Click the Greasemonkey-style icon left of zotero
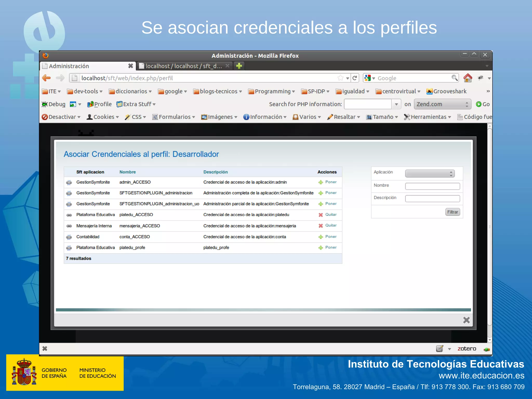The width and height of the screenshot is (532, 399). 440,349
